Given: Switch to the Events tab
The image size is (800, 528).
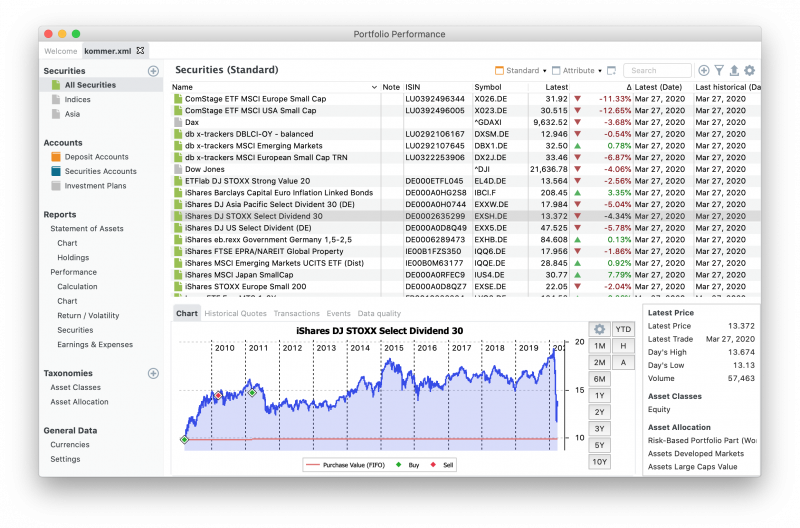Looking at the screenshot, I should click(338, 313).
